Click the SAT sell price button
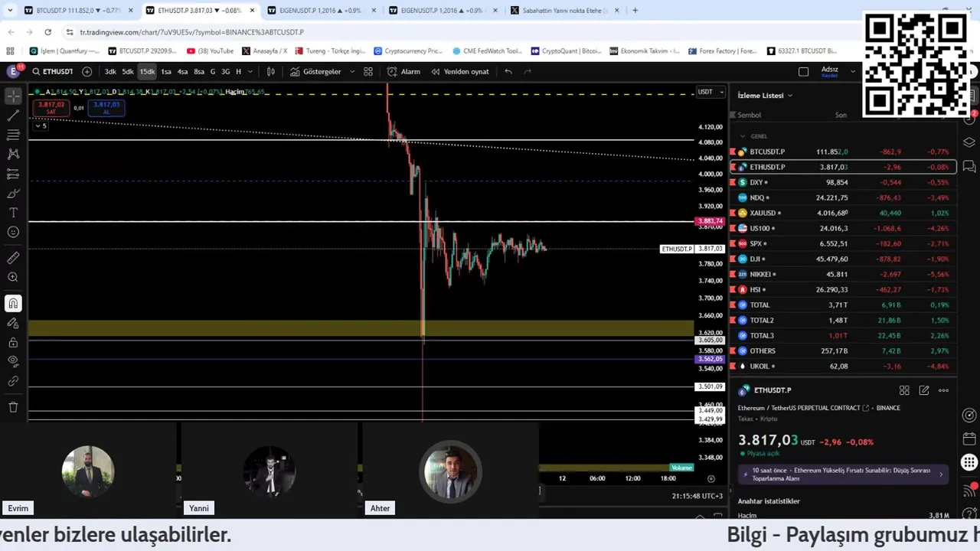 pyautogui.click(x=51, y=108)
